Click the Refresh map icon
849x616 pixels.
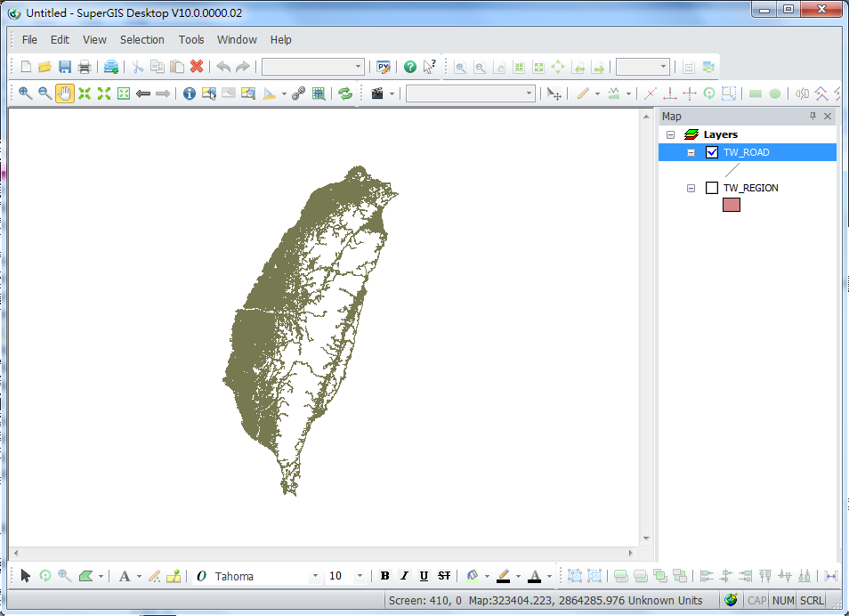[x=344, y=93]
